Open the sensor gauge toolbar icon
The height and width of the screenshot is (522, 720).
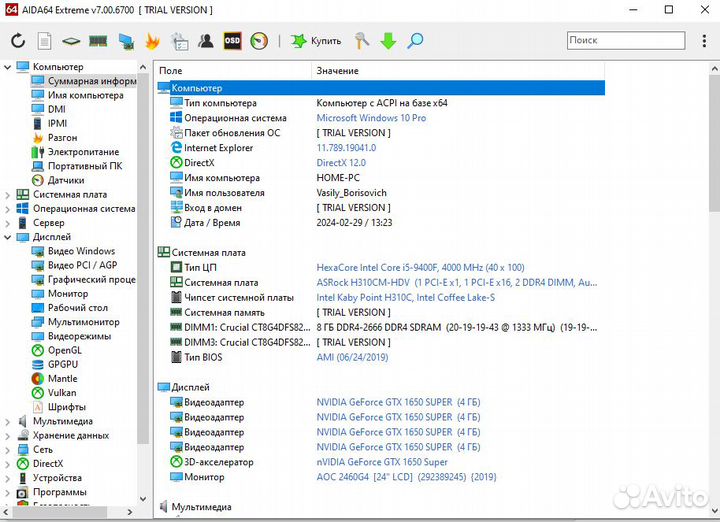pos(259,41)
